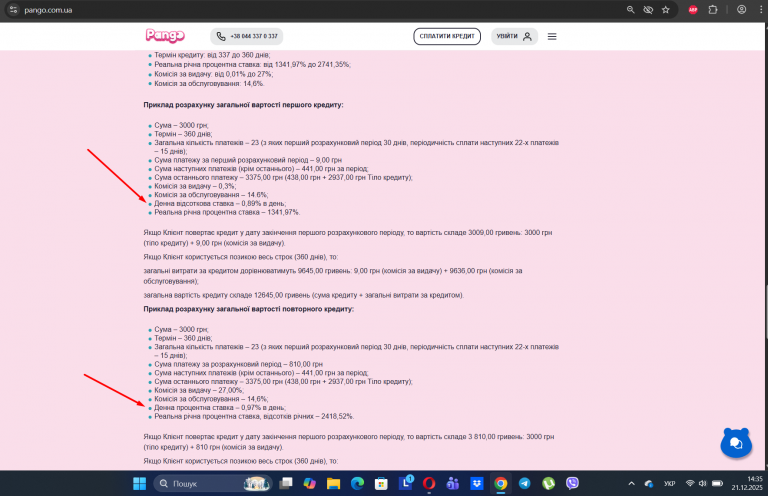The image size is (768, 496).
Task: Click the Пошук taskbar search box
Action: pyautogui.click(x=213, y=484)
